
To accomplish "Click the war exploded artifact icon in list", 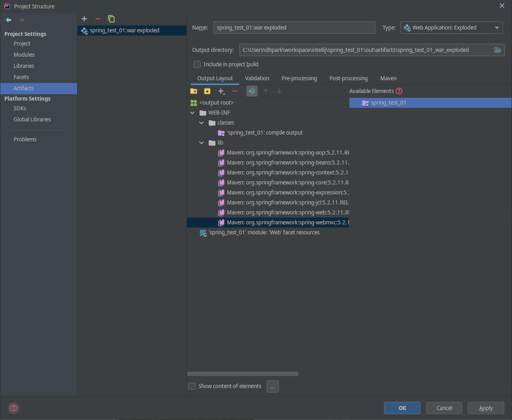I will 84,31.
